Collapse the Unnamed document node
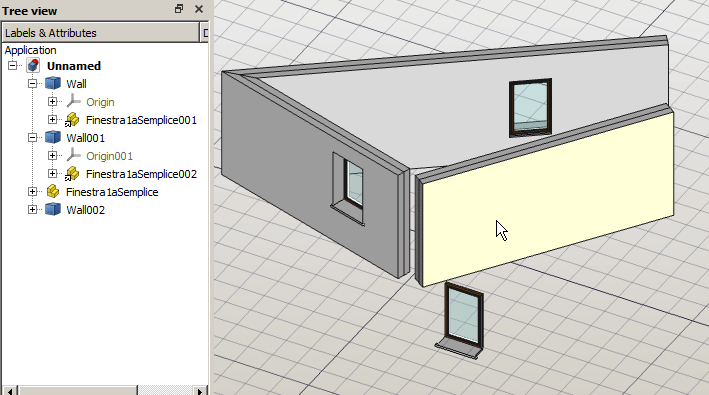The height and width of the screenshot is (395, 709). click(x=13, y=66)
